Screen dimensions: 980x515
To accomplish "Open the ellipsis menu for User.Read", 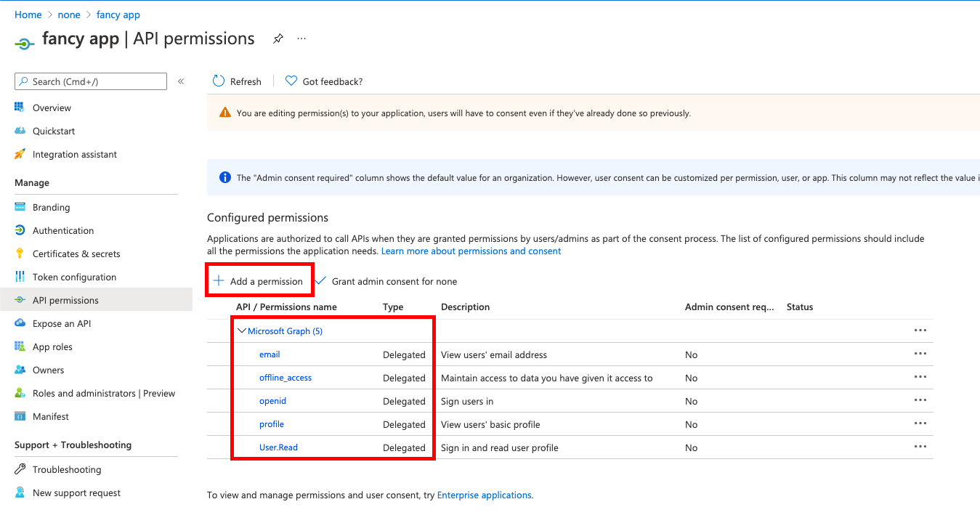I will click(920, 446).
